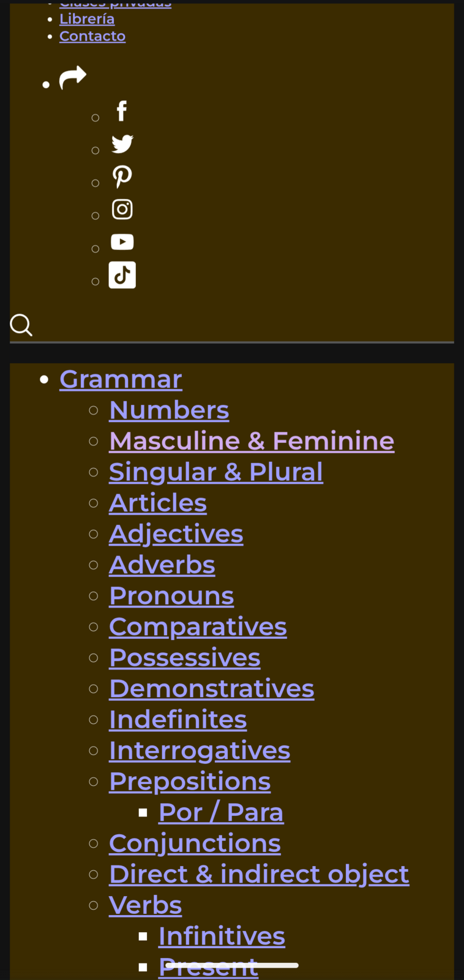Open the YouTube icon
Screen dimensions: 464x980
(122, 242)
